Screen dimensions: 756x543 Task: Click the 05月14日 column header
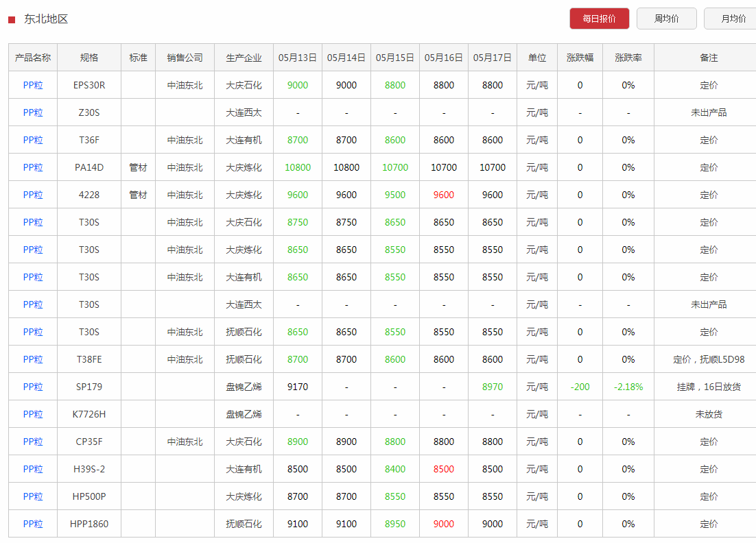pyautogui.click(x=346, y=58)
